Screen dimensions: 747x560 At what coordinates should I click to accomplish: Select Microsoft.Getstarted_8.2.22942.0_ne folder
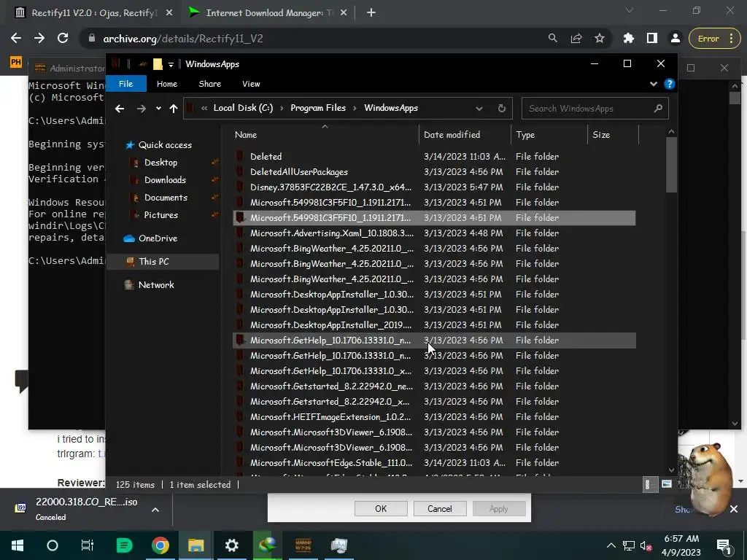(434, 386)
